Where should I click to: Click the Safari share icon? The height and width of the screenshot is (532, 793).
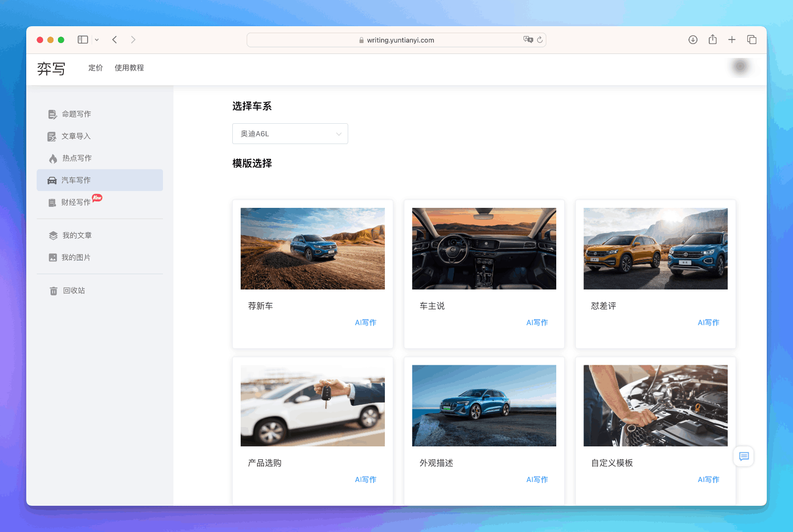pos(713,39)
